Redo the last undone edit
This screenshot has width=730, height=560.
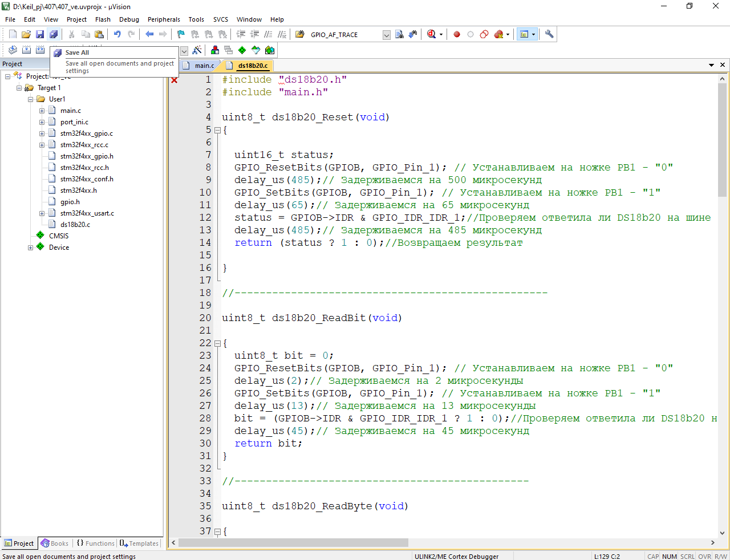pos(131,34)
